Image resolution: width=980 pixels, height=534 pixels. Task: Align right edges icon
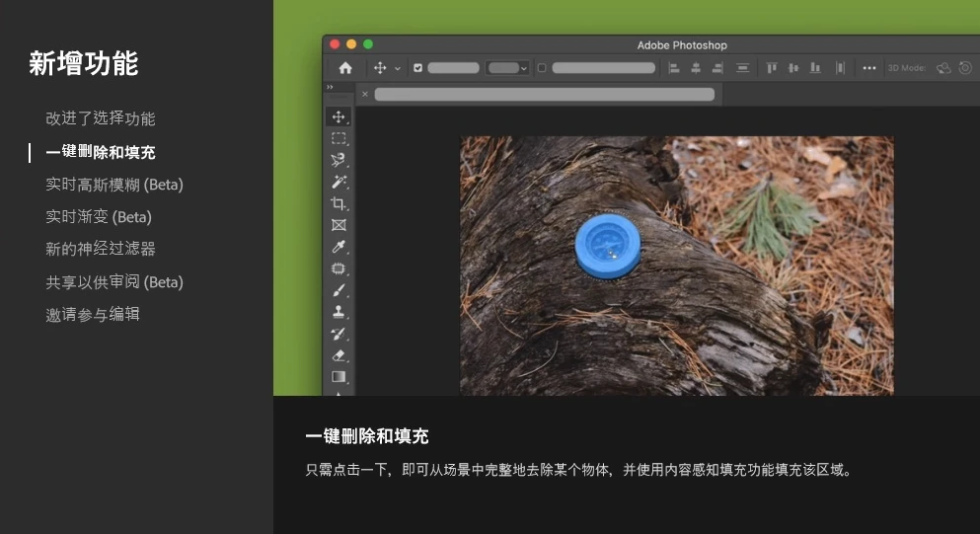717,67
